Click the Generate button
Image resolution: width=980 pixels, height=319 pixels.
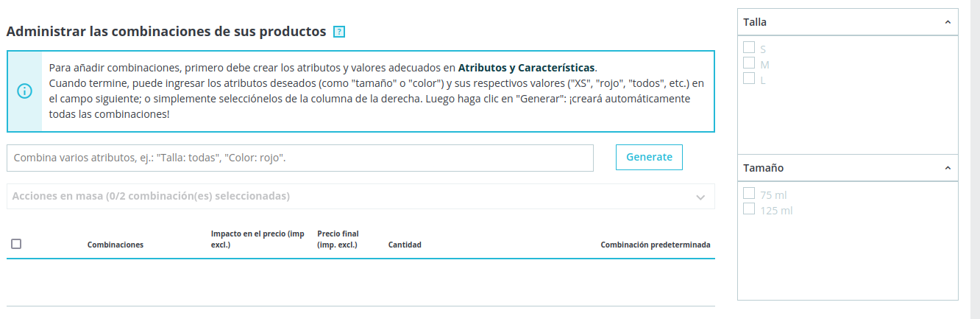[649, 157]
